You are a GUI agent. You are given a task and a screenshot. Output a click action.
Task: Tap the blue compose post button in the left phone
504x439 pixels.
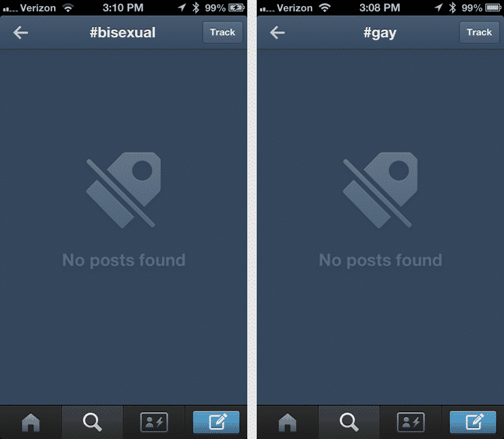[216, 422]
